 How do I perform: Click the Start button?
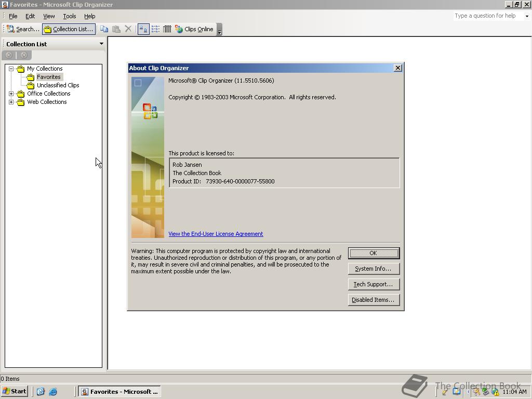point(14,391)
